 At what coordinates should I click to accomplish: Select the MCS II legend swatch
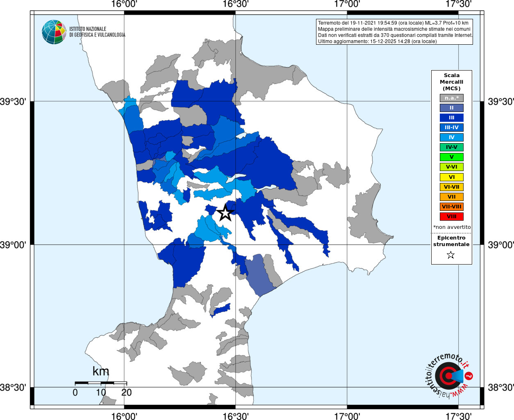pyautogui.click(x=452, y=108)
